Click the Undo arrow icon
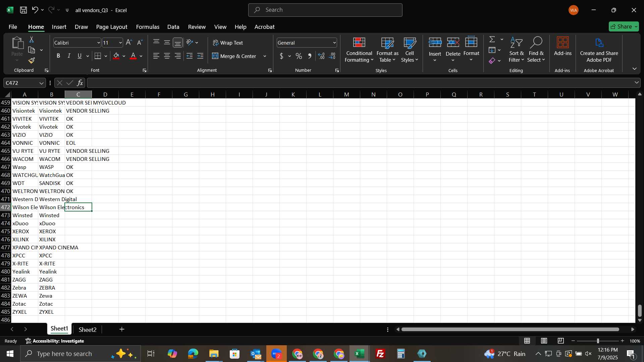 pos(35,10)
